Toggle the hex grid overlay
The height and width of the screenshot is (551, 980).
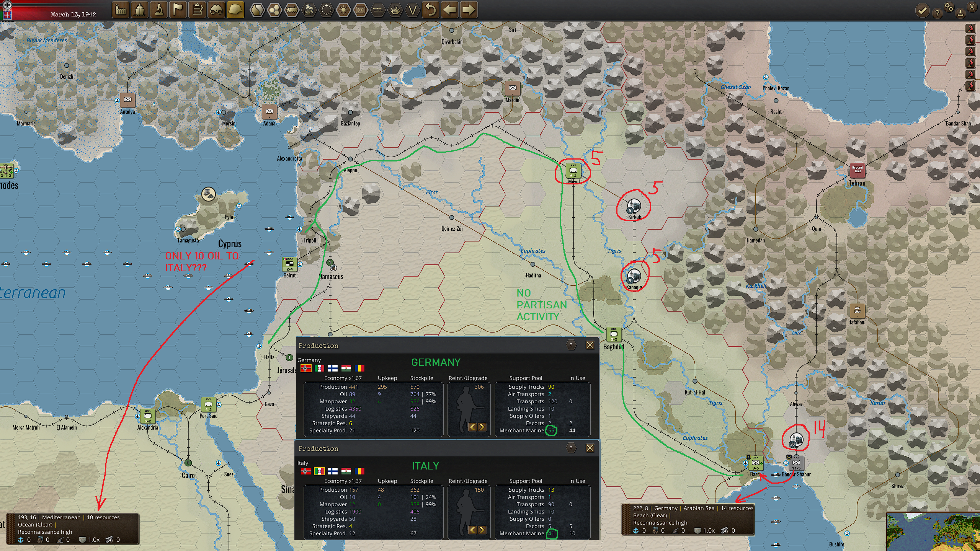click(273, 10)
